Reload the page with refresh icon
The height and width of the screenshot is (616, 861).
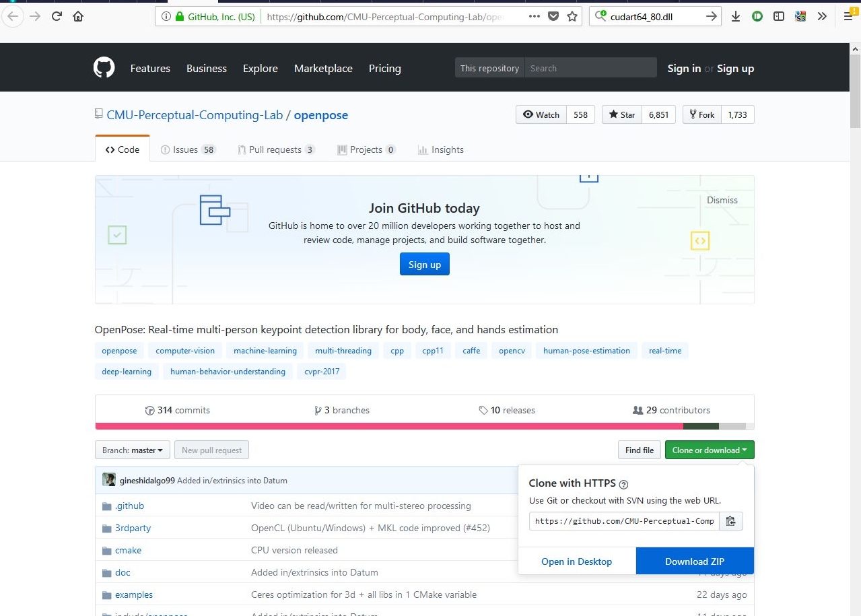57,17
